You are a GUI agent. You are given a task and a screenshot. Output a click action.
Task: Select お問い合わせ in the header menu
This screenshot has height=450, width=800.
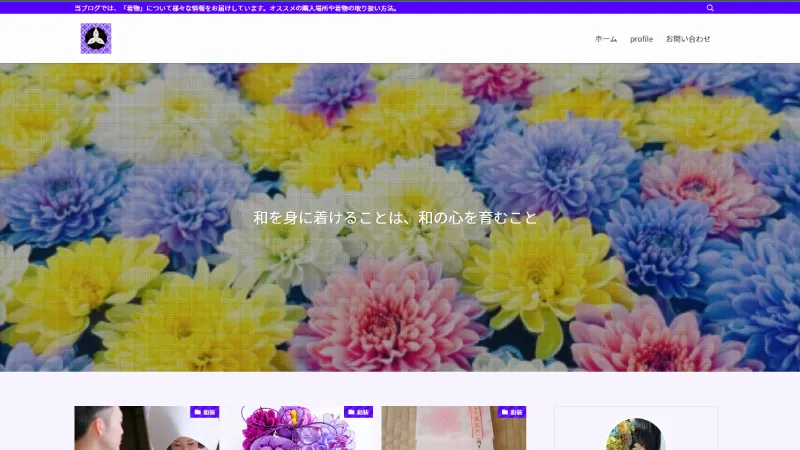[688, 39]
